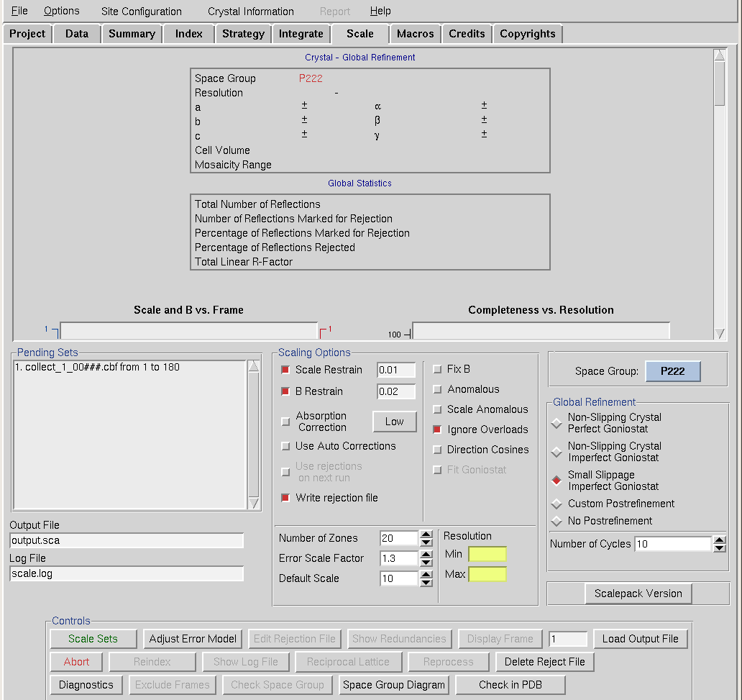Click the Scale Sets button

(x=93, y=639)
